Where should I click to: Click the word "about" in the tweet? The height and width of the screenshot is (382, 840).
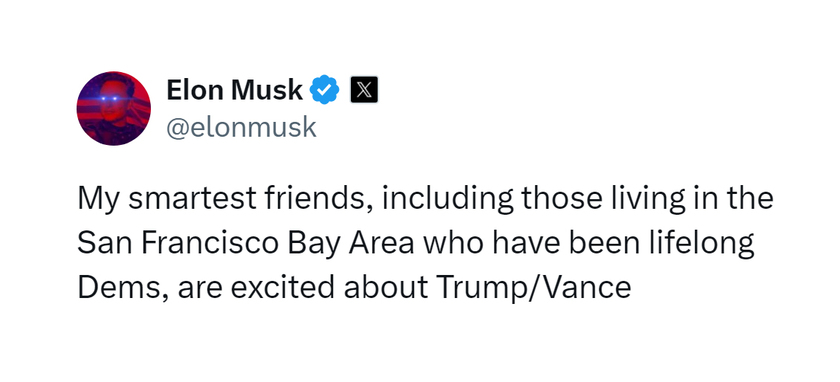tap(385, 288)
